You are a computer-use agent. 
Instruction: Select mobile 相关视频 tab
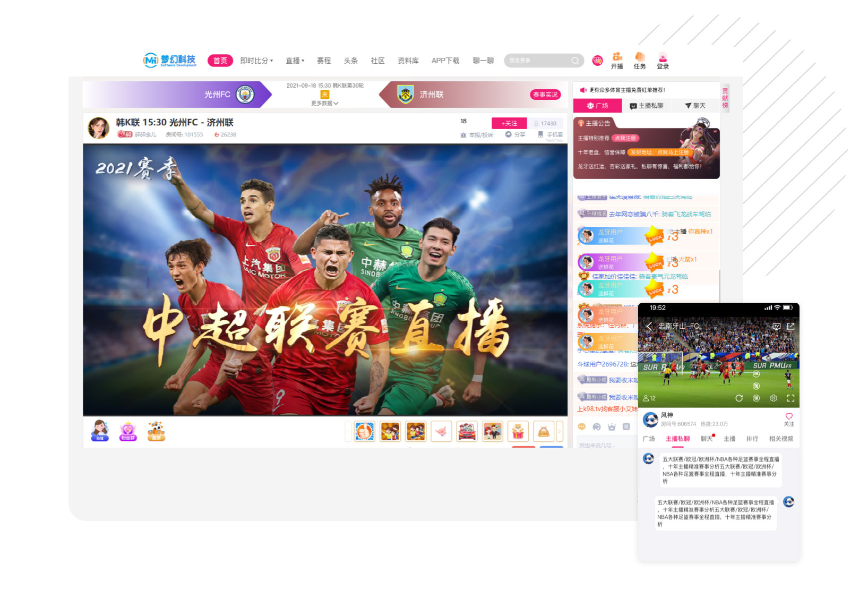click(x=781, y=439)
